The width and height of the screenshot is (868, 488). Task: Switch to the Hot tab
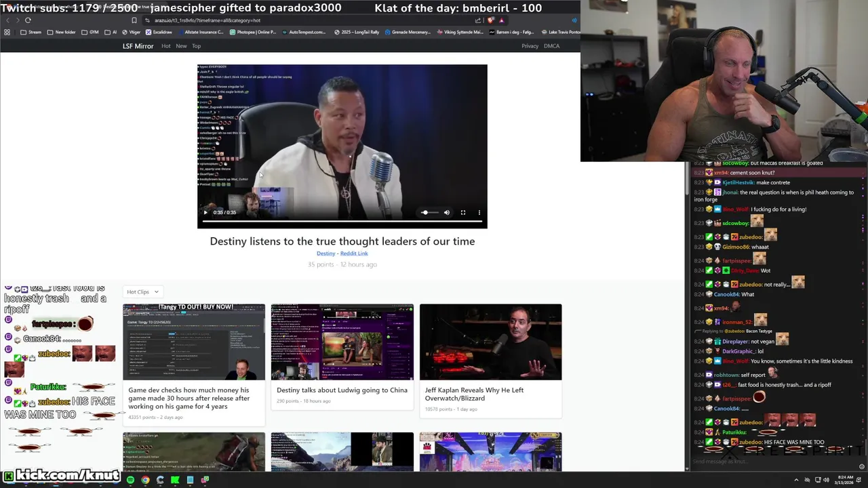point(165,46)
